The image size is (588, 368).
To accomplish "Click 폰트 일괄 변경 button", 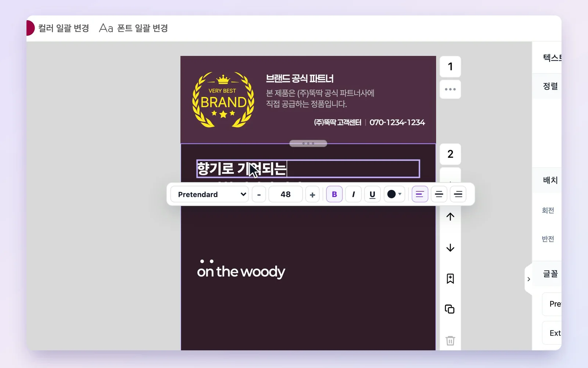I will 133,28.
